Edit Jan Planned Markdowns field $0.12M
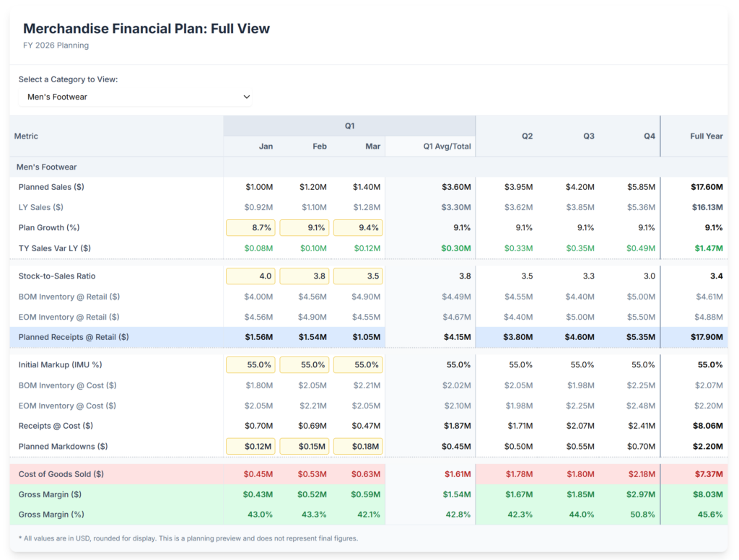The image size is (739, 560). click(250, 447)
